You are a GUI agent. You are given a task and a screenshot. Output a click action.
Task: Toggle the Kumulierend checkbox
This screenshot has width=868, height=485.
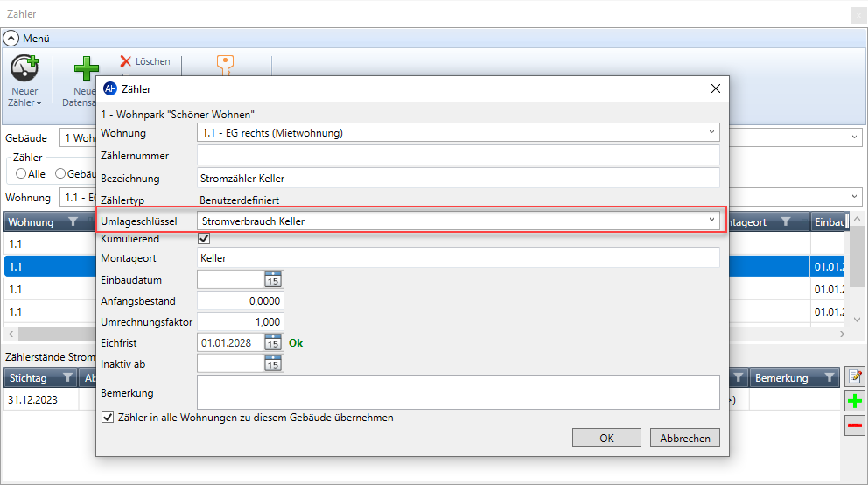205,239
